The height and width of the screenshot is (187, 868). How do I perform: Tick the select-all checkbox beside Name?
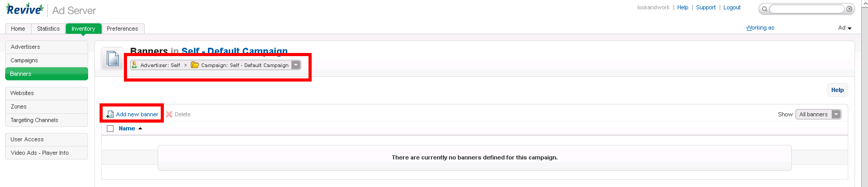pos(110,128)
